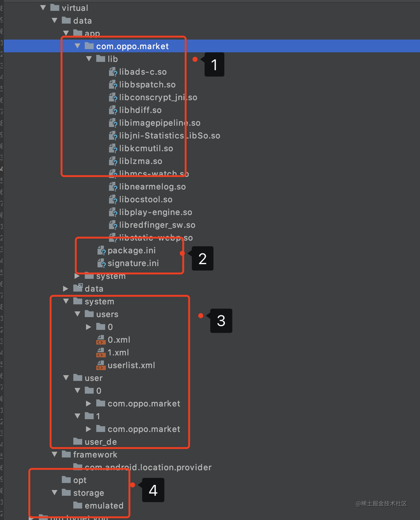Select the com.oppo.market highlighted row text
This screenshot has width=420, height=520.
click(x=132, y=46)
